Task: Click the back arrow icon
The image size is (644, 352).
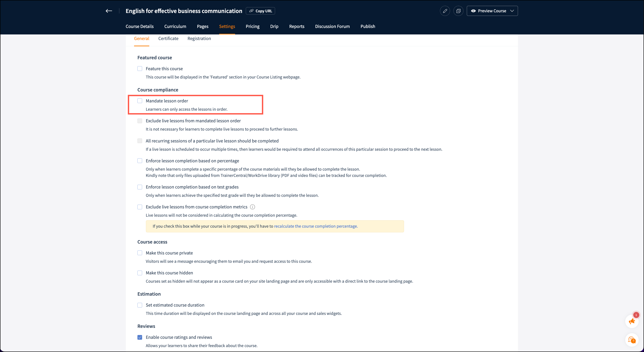Action: 109,11
